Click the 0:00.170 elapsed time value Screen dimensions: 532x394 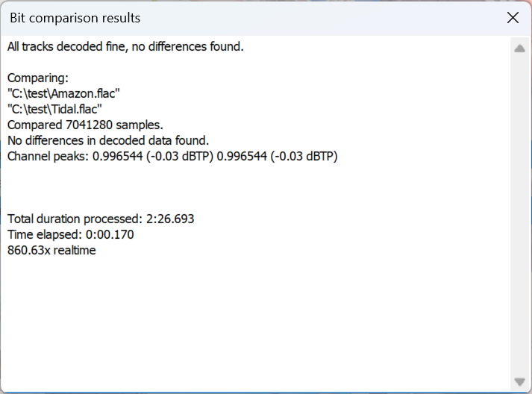[110, 234]
